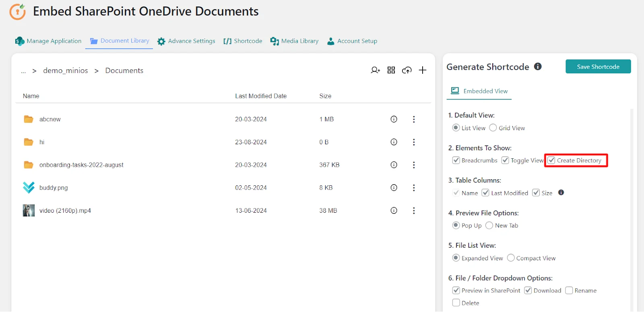Open info icon for onboarding-tasks-2022-august
644x336 pixels.
[394, 165]
